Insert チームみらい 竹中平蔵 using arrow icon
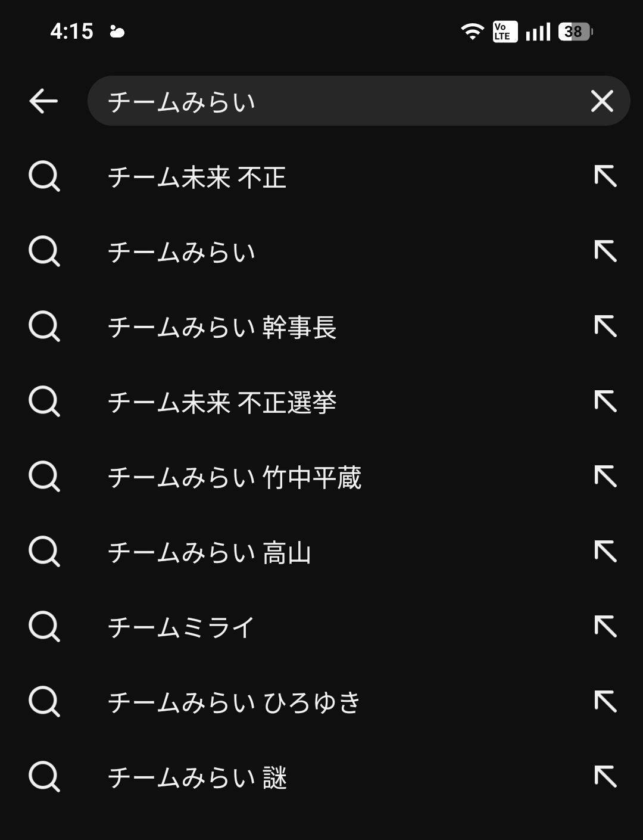643x840 pixels. pos(605,477)
